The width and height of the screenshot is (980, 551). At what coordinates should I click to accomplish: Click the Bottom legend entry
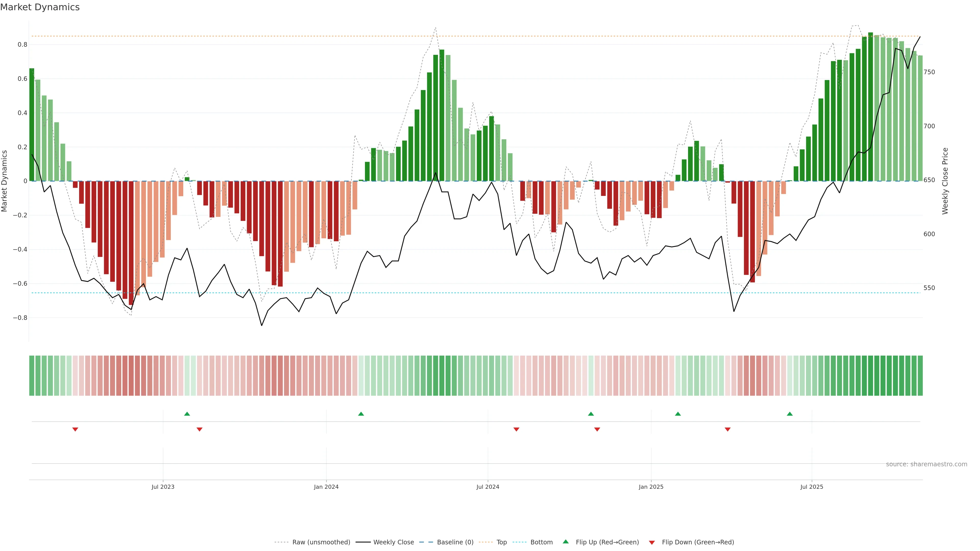click(x=541, y=542)
